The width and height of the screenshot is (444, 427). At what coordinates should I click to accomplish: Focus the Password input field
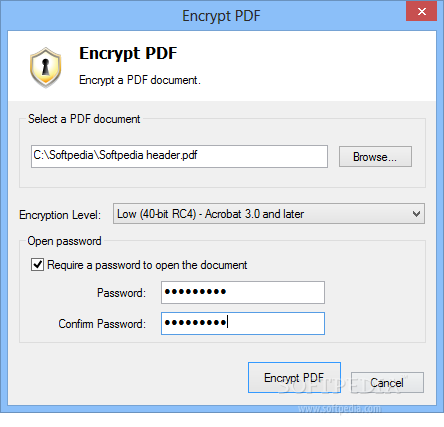tap(243, 292)
